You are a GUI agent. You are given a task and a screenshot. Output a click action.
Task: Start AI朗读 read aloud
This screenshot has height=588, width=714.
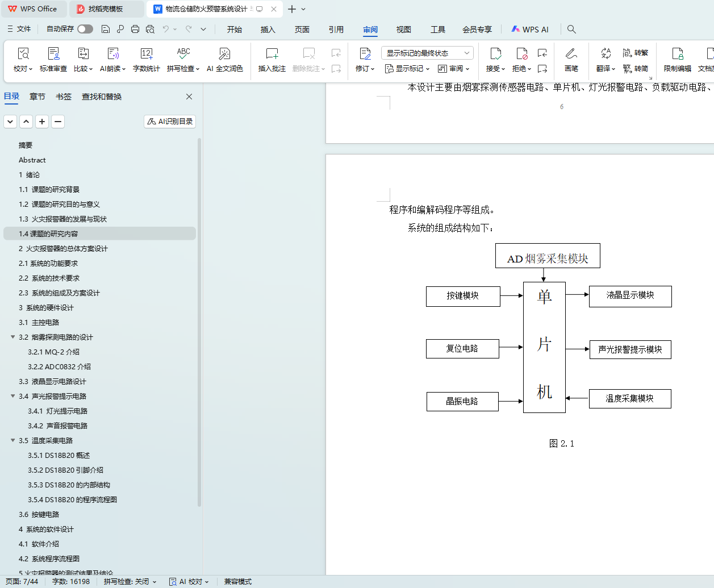tap(112, 60)
